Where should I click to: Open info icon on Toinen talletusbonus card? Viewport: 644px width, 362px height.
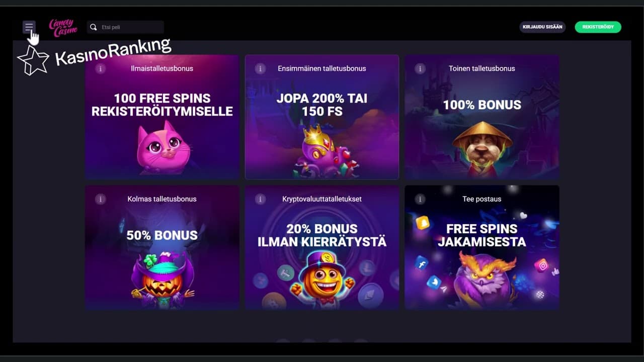[x=420, y=69]
